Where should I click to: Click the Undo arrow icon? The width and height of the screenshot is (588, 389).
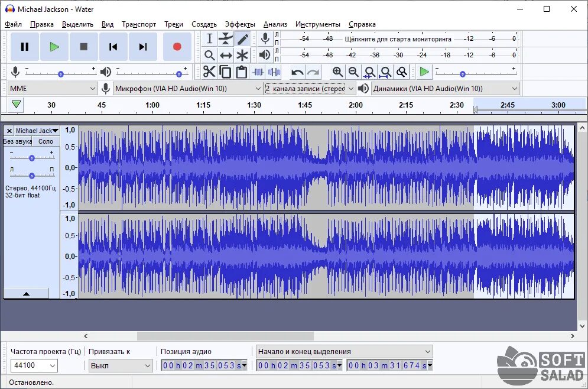tap(297, 72)
